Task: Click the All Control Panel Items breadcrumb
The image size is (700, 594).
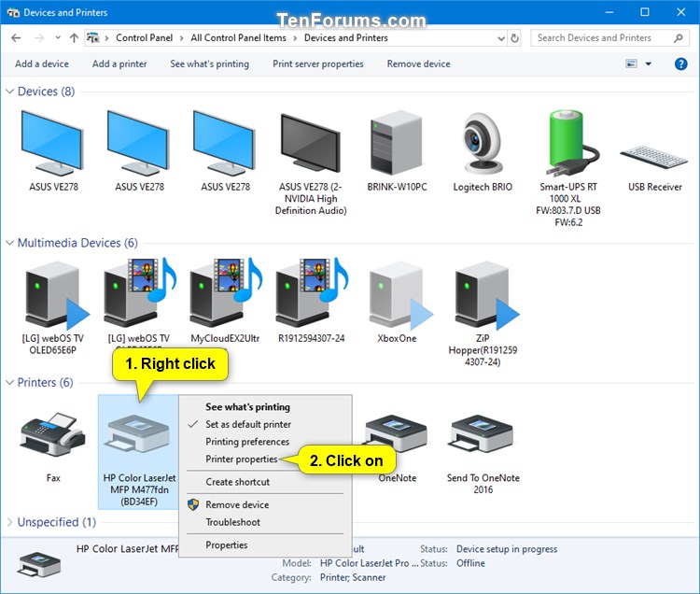Action: click(238, 38)
